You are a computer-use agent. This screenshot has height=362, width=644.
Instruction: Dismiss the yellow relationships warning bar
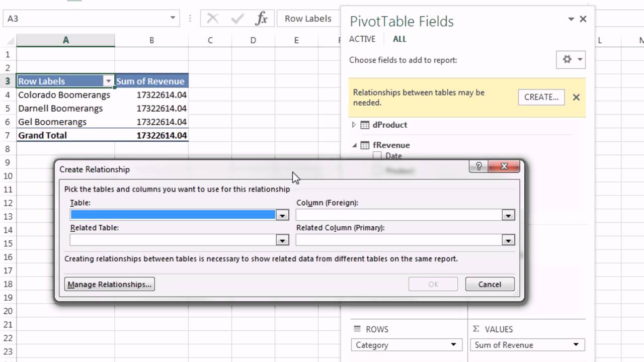[576, 98]
